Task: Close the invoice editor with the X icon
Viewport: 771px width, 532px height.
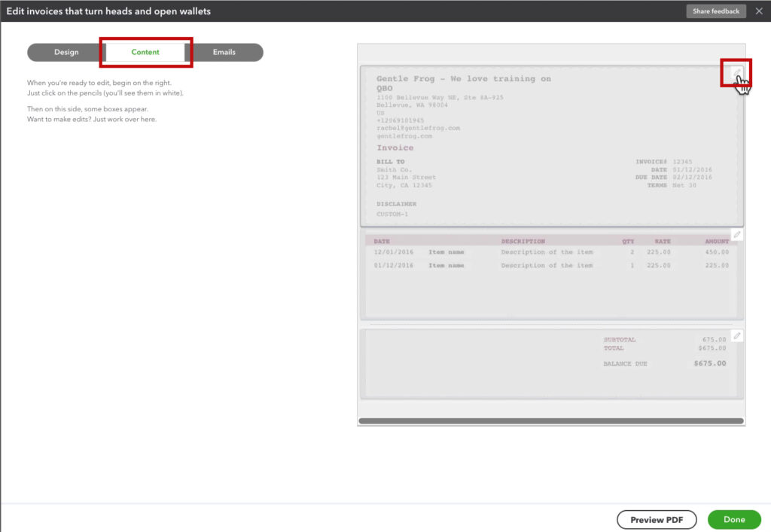Action: 758,11
